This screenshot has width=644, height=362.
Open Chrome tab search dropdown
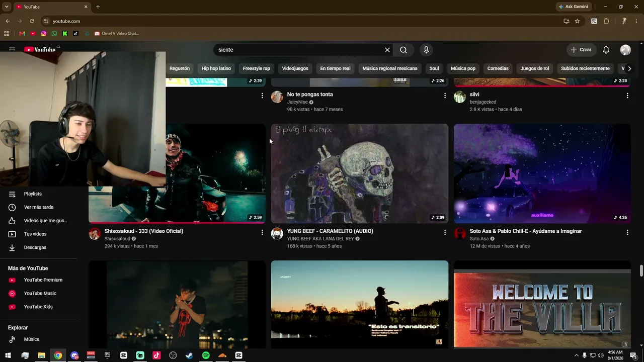coord(7,7)
